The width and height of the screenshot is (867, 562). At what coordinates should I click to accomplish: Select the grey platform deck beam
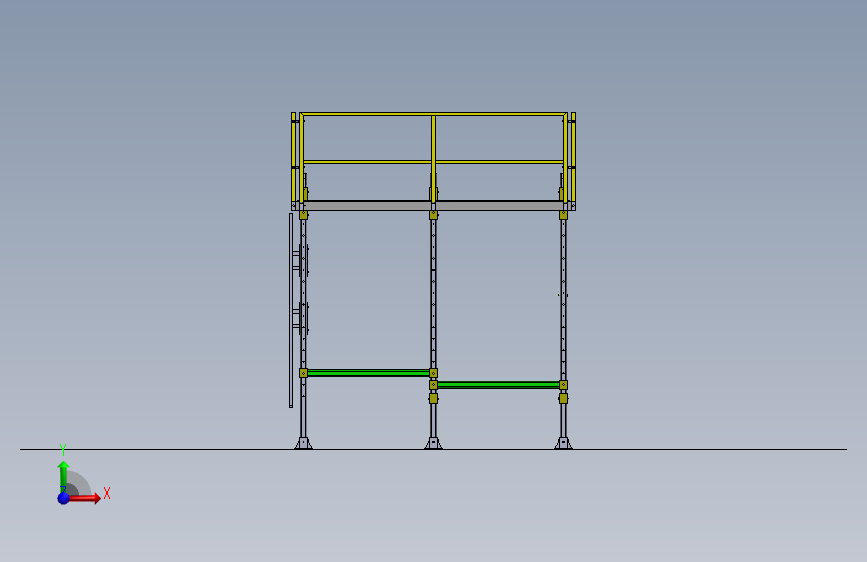433,206
